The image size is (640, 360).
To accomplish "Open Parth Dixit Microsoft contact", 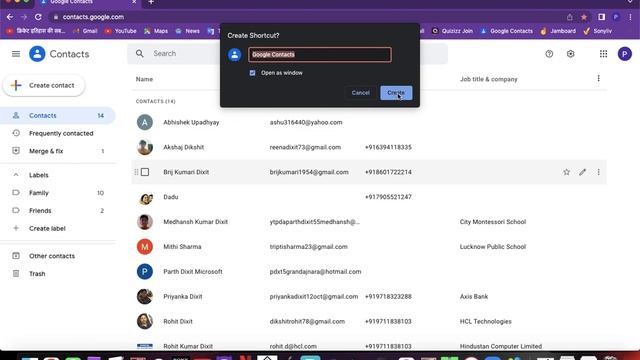I will (193, 272).
